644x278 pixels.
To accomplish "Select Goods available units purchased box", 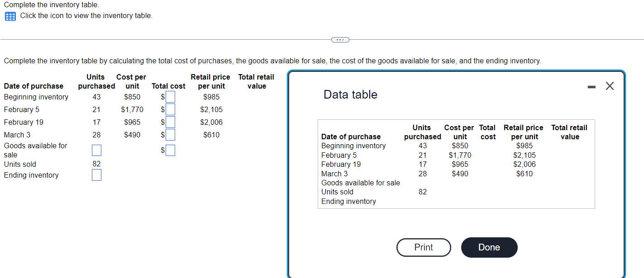I will (96, 150).
